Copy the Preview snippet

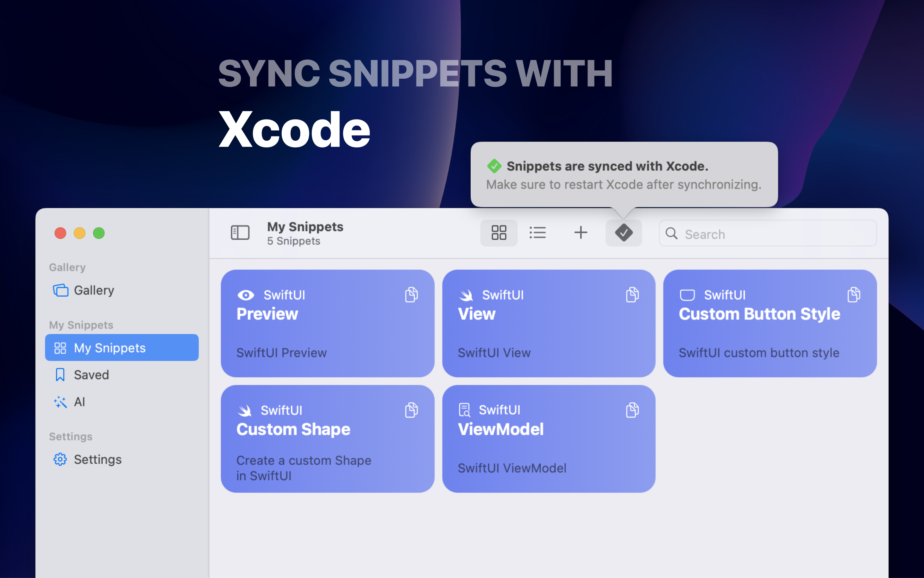tap(411, 295)
